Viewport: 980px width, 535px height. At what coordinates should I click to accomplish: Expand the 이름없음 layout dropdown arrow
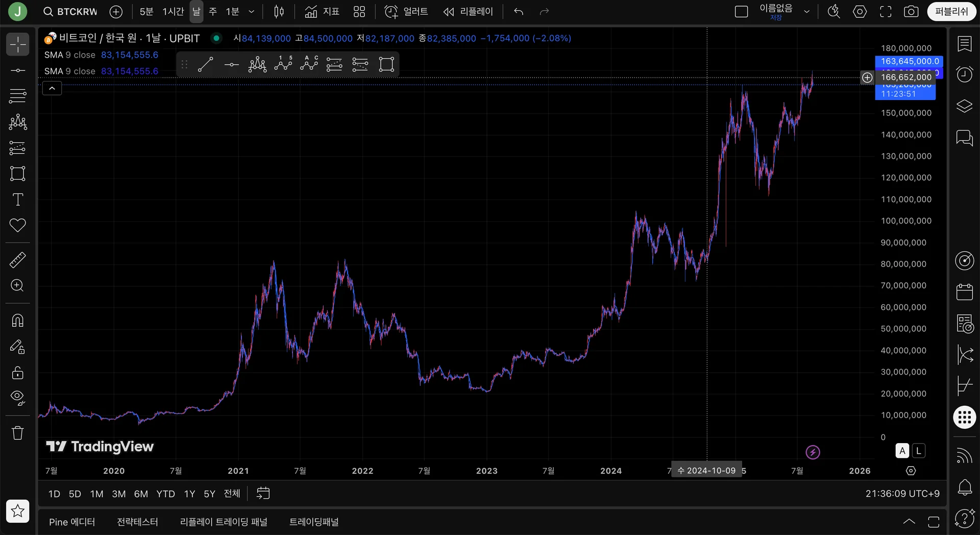[x=806, y=12]
